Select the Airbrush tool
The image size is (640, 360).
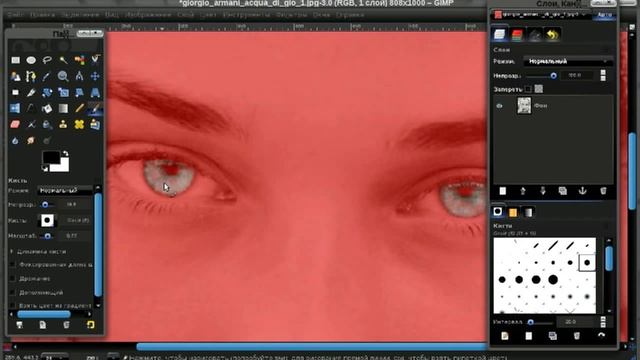pyautogui.click(x=31, y=124)
